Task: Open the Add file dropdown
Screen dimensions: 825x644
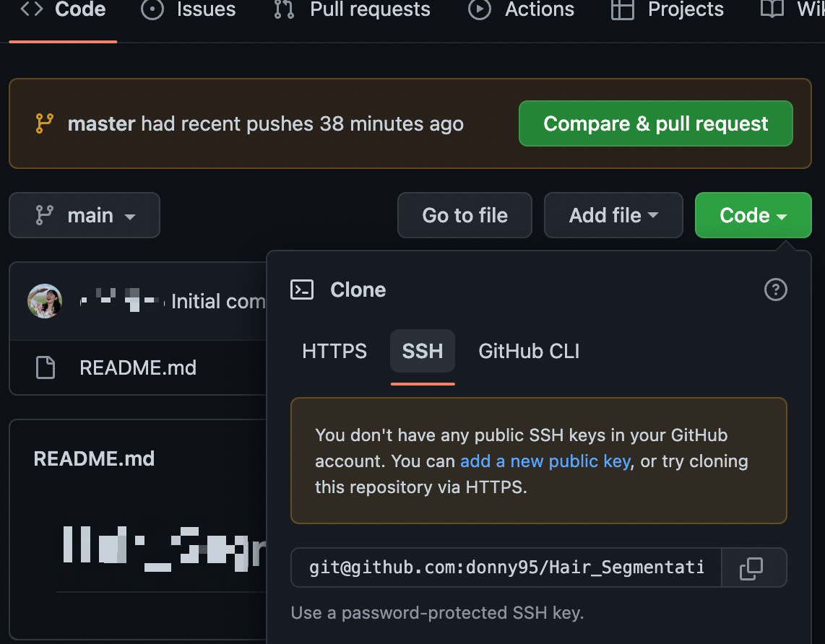Action: [613, 215]
